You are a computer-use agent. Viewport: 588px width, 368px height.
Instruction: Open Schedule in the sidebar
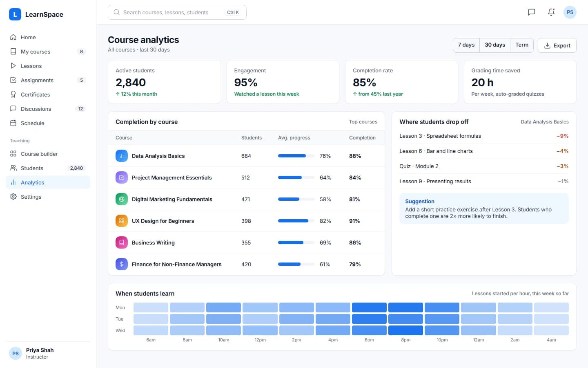(x=48, y=123)
